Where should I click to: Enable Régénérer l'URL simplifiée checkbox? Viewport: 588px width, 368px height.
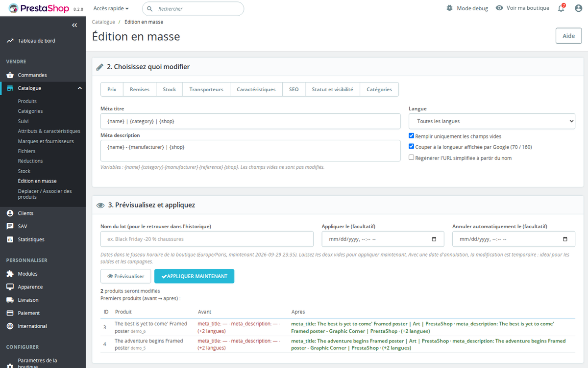point(412,158)
